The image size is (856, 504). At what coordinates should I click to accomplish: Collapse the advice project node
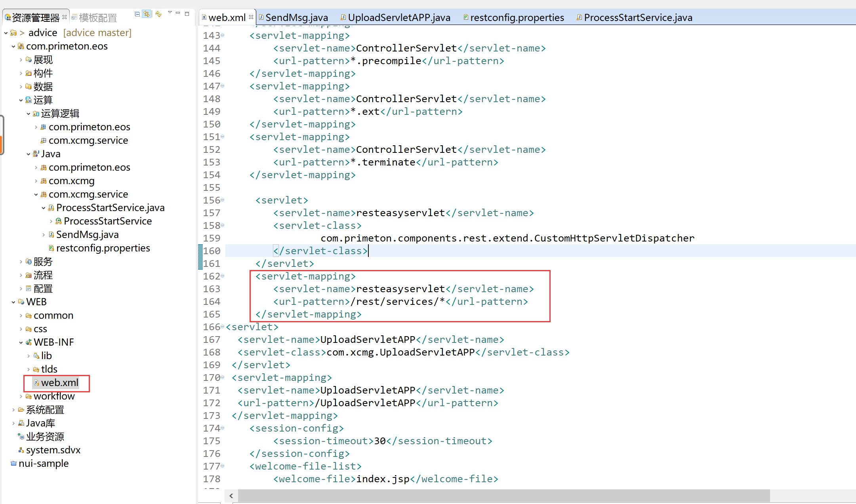[6, 33]
